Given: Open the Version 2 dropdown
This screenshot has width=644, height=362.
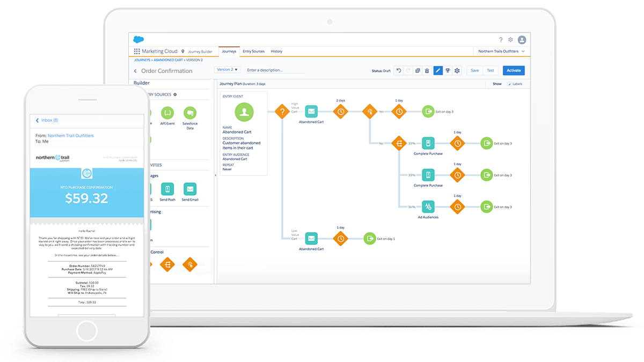Looking at the screenshot, I should coord(226,70).
